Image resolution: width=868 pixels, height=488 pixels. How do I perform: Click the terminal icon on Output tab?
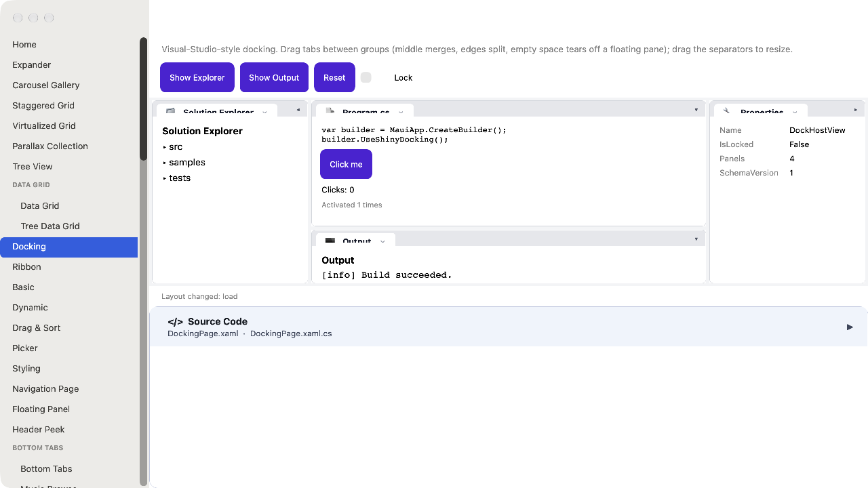[330, 241]
